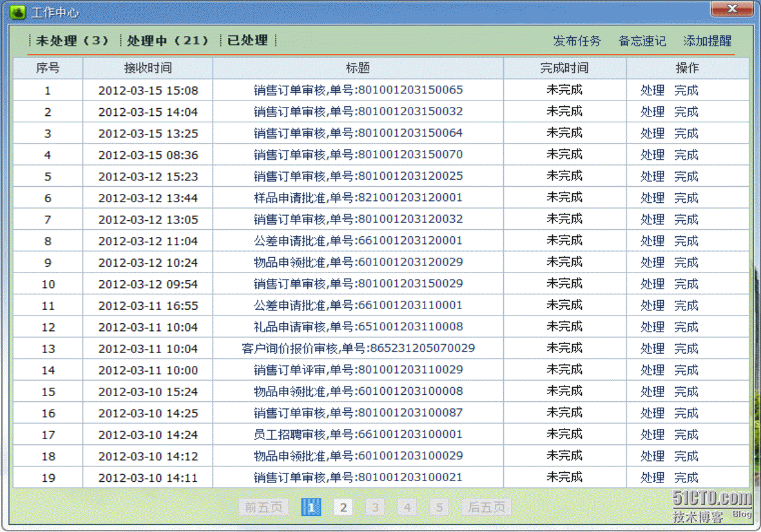The image size is (761, 532).
Task: Click 完成 for 员工招聘审核 row
Action: click(686, 435)
